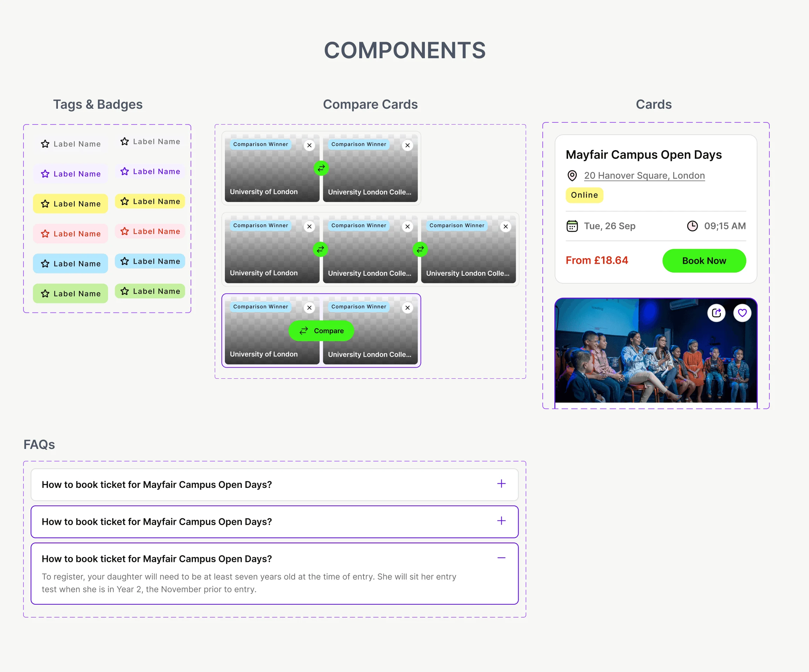Share the event using the share icon on photo card

pos(716,313)
